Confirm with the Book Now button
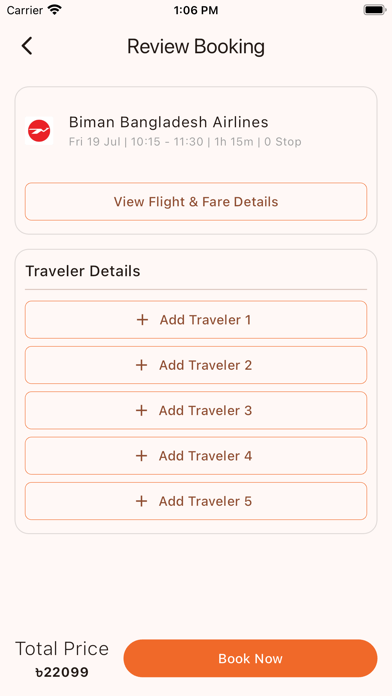The height and width of the screenshot is (696, 392). tap(250, 658)
